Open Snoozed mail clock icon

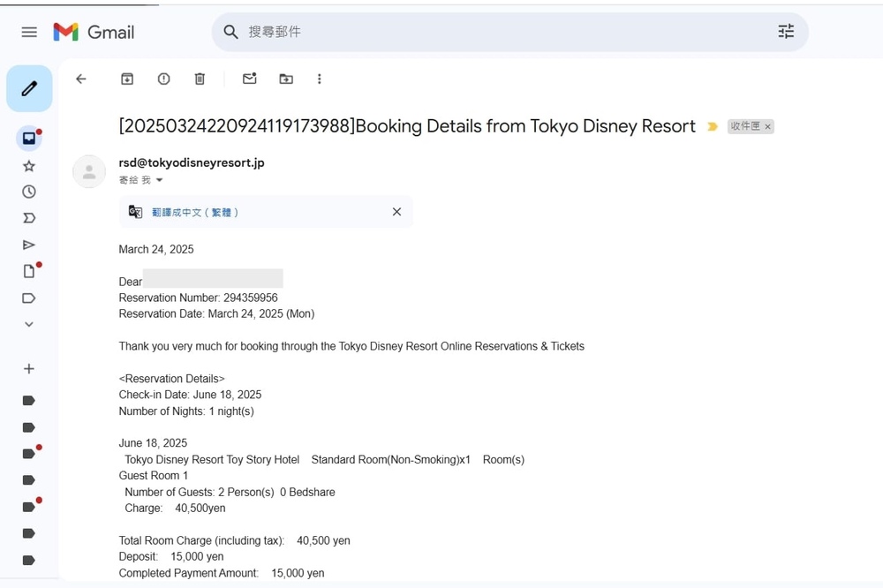pos(29,192)
